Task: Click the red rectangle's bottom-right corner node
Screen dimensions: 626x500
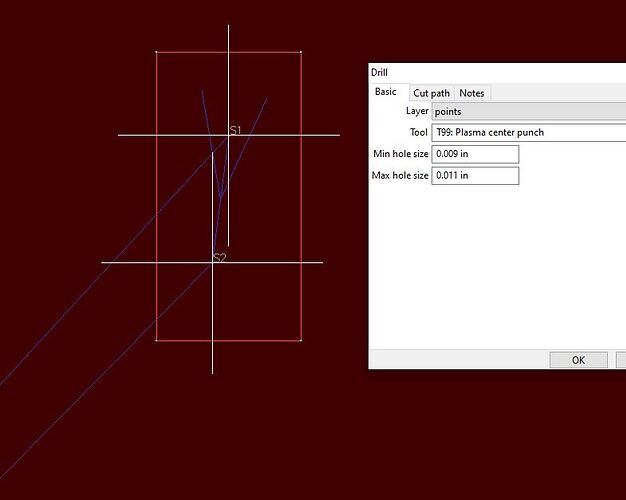Action: coord(300,340)
